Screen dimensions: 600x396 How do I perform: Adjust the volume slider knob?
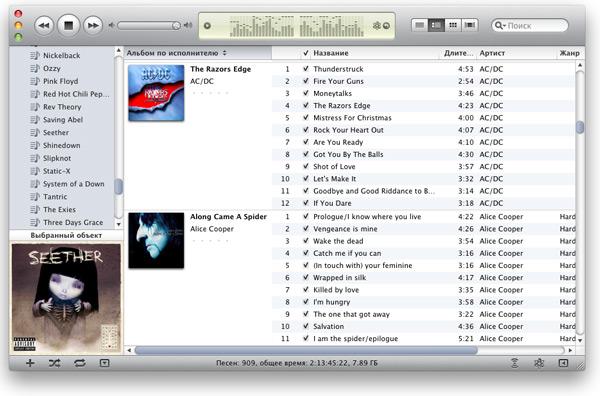[176, 26]
